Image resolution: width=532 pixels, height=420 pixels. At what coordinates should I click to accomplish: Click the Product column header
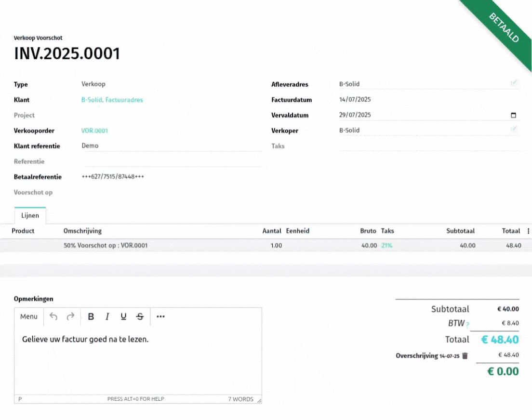tap(23, 231)
